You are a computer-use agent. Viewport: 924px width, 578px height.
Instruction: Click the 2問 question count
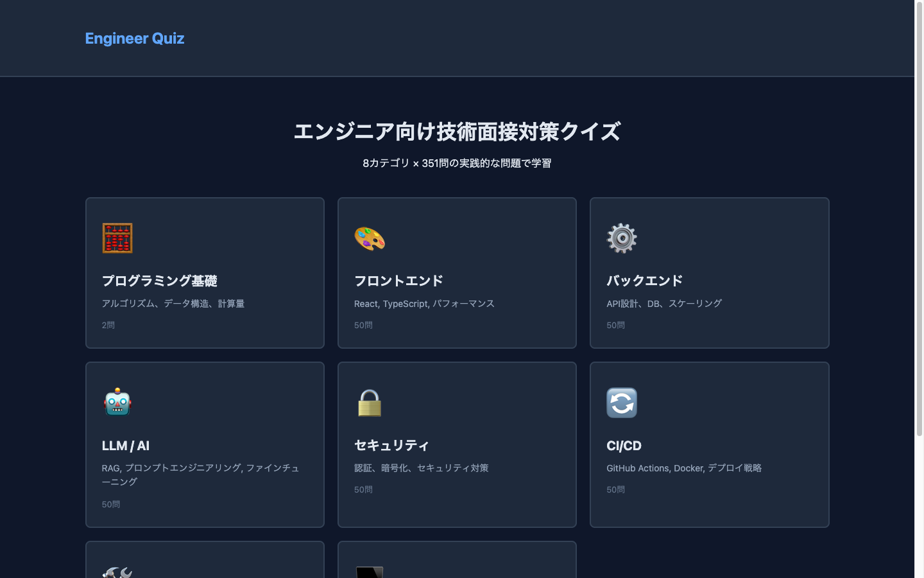(x=108, y=325)
